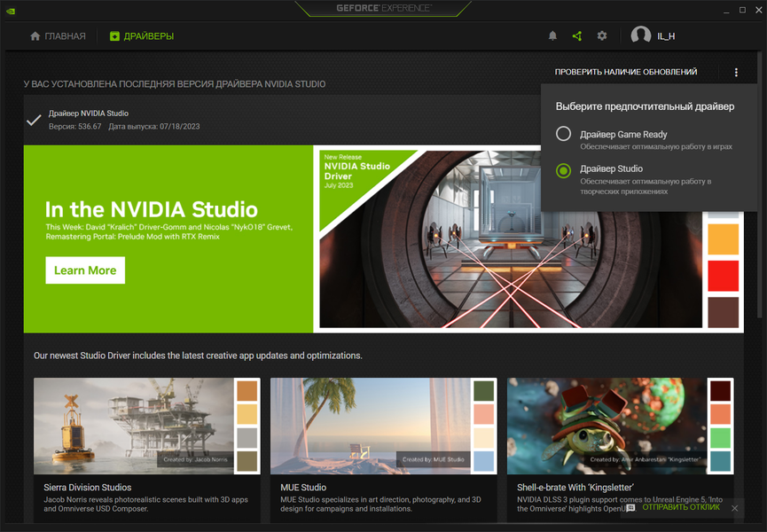This screenshot has height=532, width=767.
Task: Click the olive swatch on Sierra card
Action: point(247,461)
